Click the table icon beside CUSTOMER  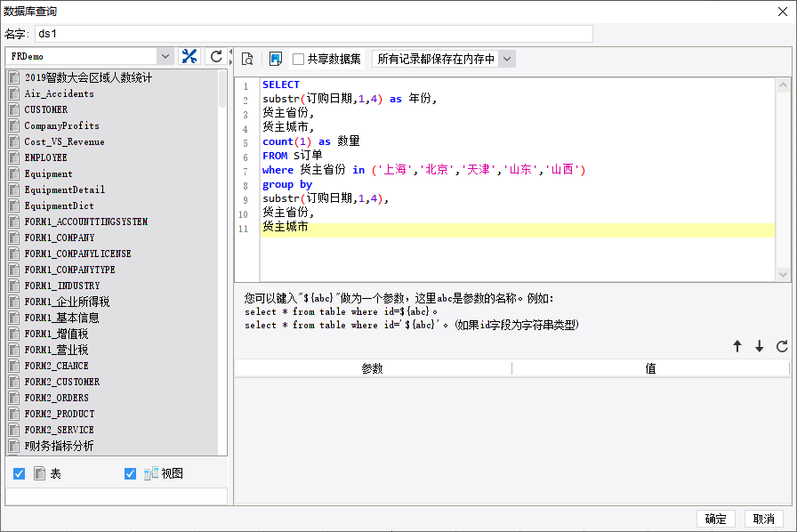[14, 109]
